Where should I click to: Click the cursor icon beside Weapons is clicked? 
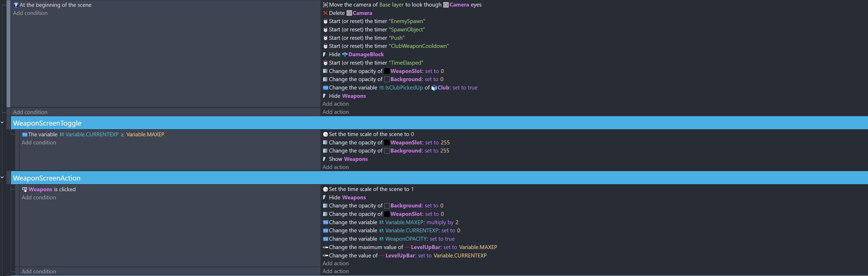(25, 190)
